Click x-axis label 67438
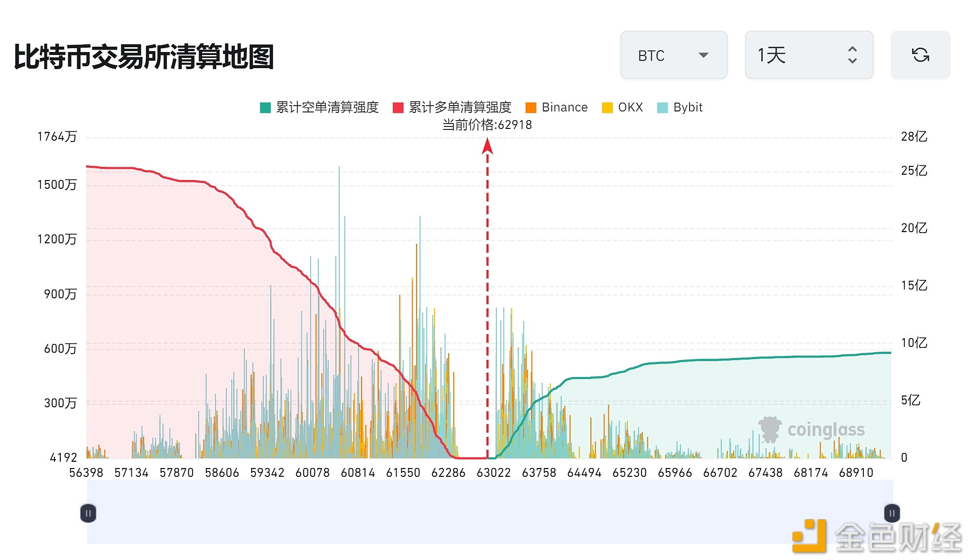 pos(765,473)
